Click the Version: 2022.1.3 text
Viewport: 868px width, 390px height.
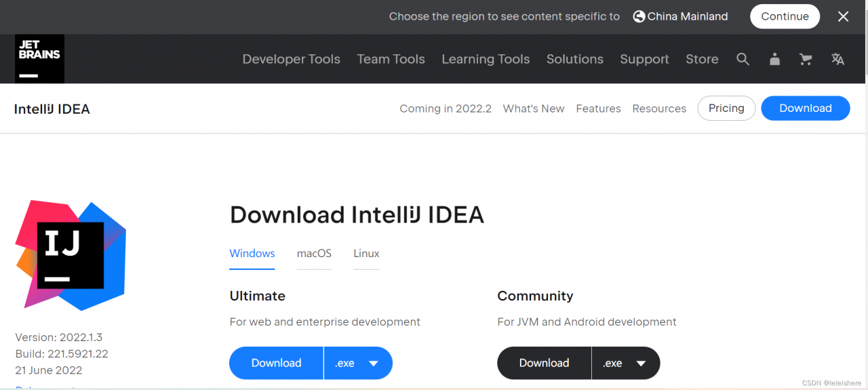point(59,337)
